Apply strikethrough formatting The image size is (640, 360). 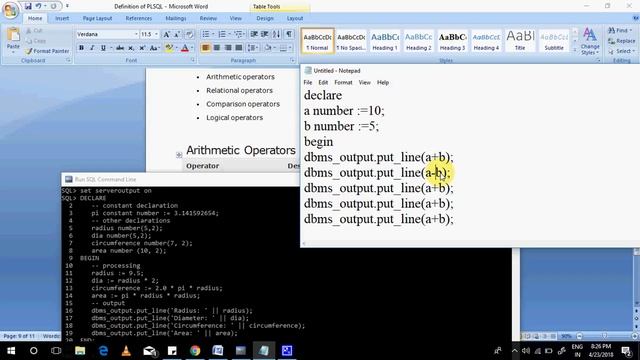[120, 48]
